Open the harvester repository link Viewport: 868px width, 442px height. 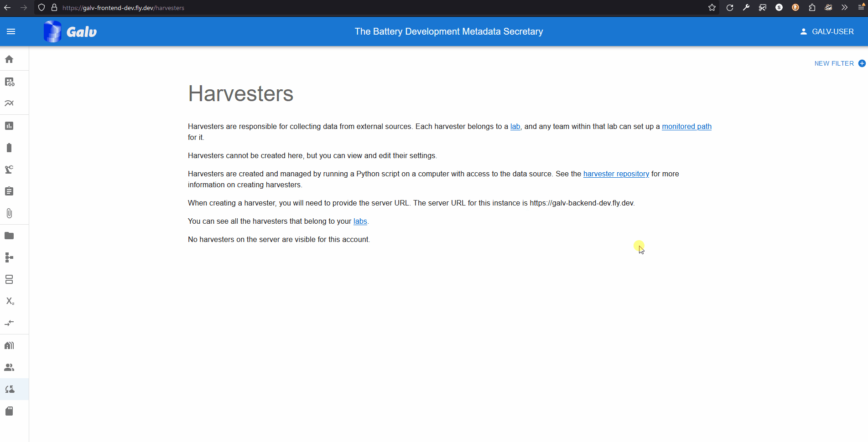click(x=616, y=174)
